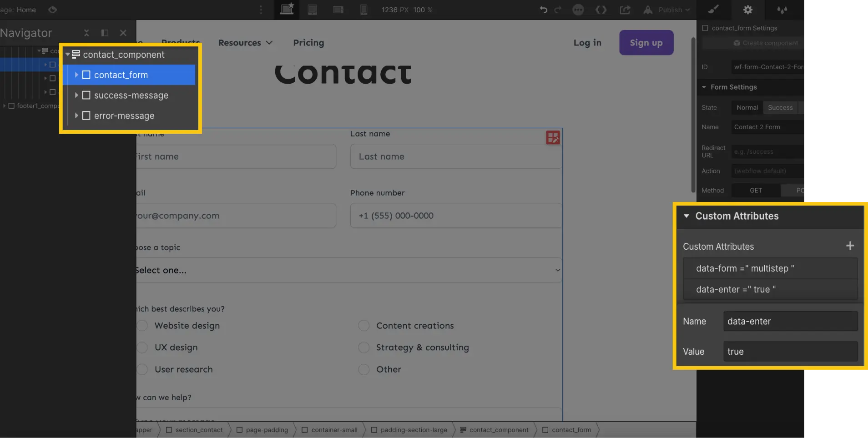Collapse the Form Settings section
The image size is (868, 438).
pos(705,87)
